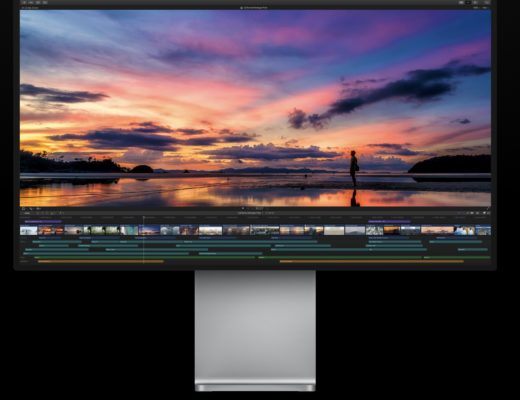Select the first clip thumbnail at timeline start
The height and width of the screenshot is (400, 520).
pyautogui.click(x=29, y=230)
